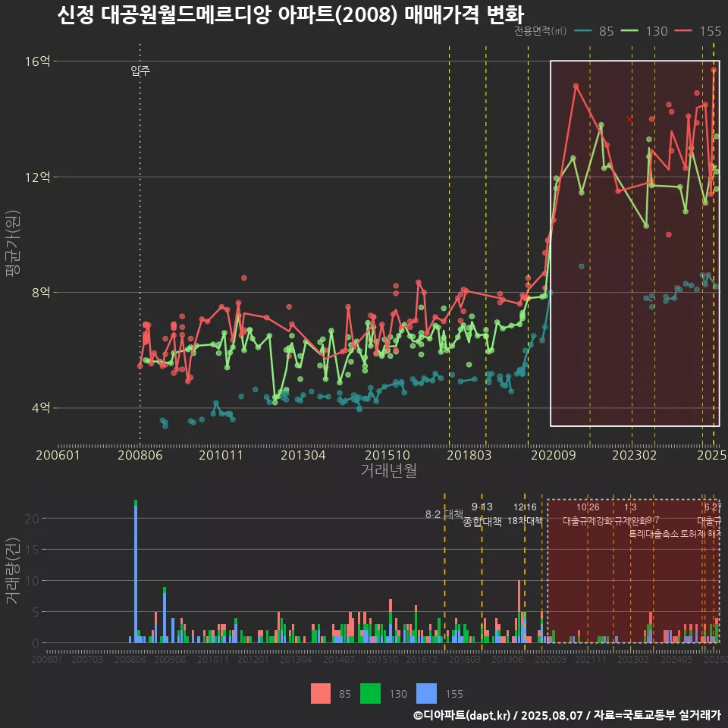Click the 200601 price x-axis label
This screenshot has height=728, width=728.
pos(58,455)
